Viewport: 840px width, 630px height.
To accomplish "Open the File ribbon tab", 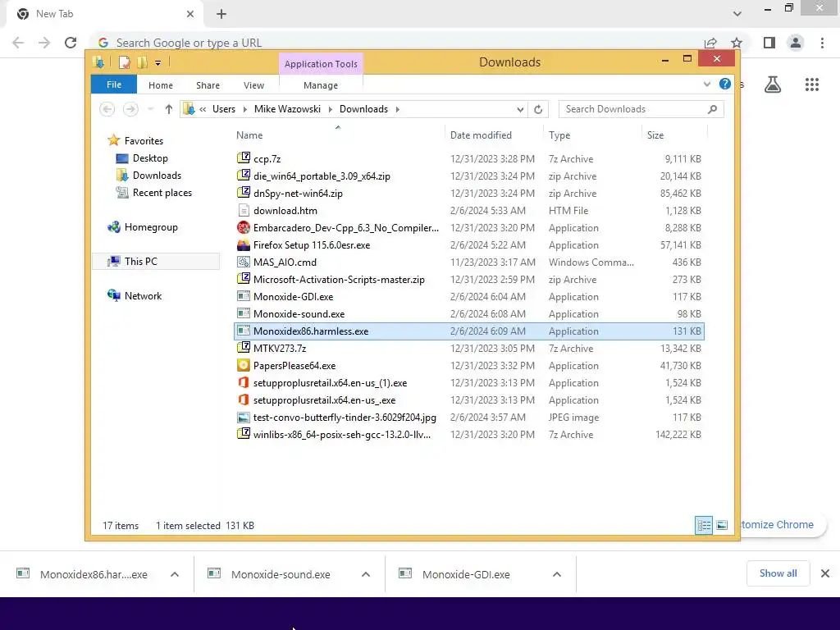I will tap(113, 84).
